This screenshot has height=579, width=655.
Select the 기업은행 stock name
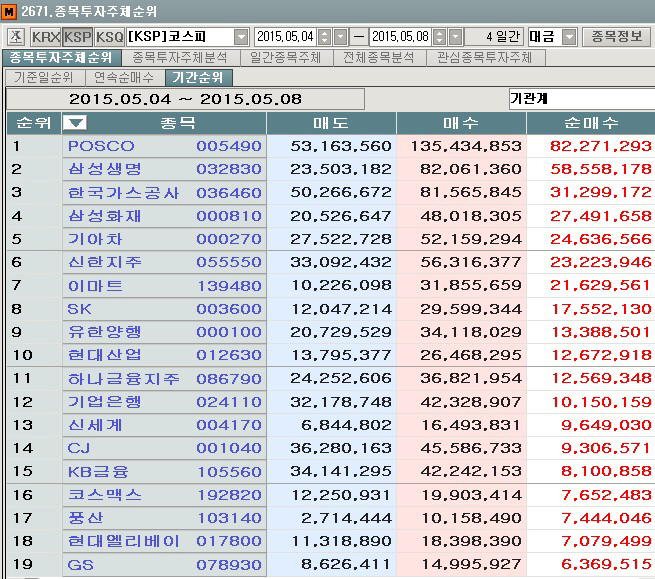(105, 402)
